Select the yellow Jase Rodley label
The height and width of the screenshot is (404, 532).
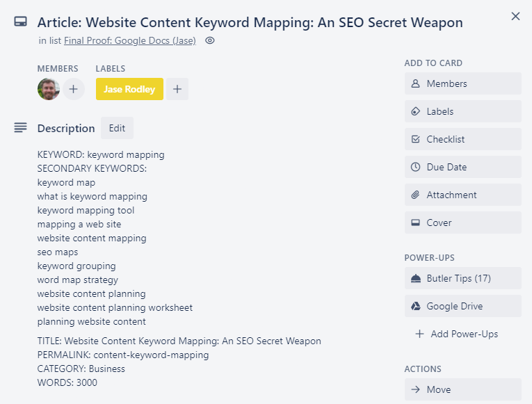coord(129,89)
